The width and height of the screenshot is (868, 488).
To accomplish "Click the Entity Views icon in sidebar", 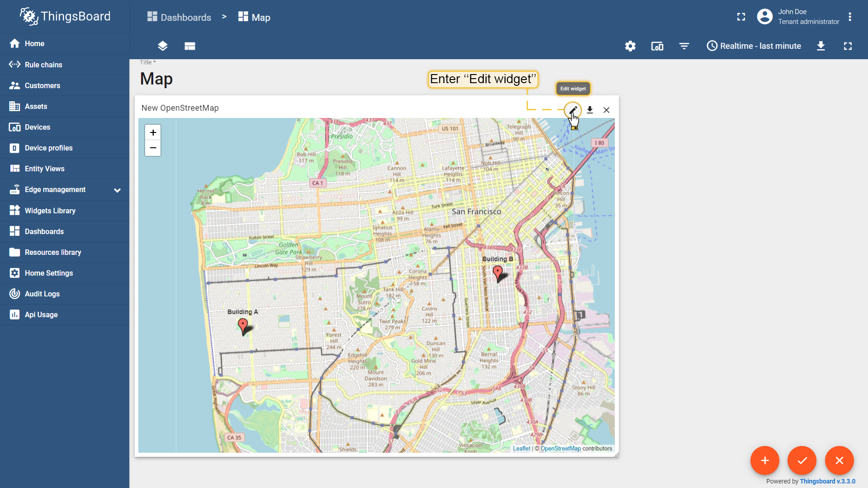I will pos(14,169).
